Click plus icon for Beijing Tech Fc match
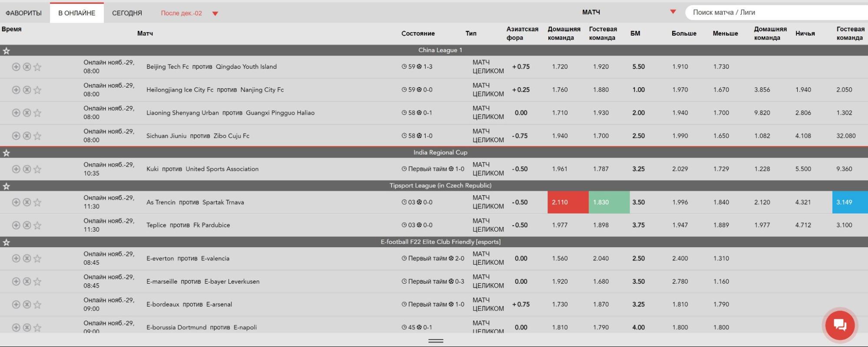This screenshot has height=347, width=868. coord(16,67)
